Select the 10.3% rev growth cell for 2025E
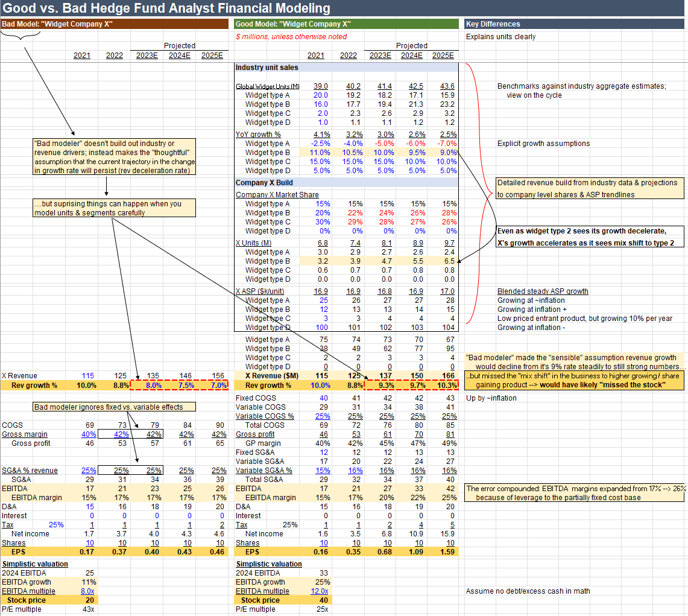688x616 pixels. click(447, 386)
